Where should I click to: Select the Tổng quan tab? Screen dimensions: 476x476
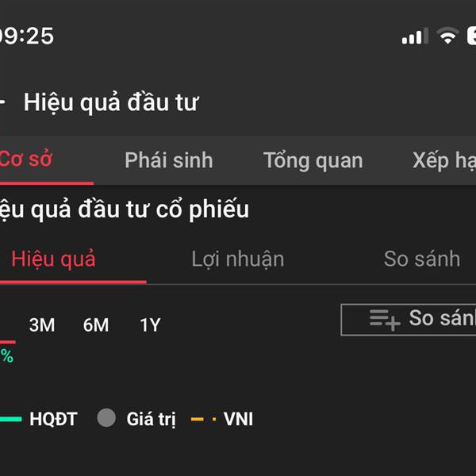pyautogui.click(x=313, y=160)
